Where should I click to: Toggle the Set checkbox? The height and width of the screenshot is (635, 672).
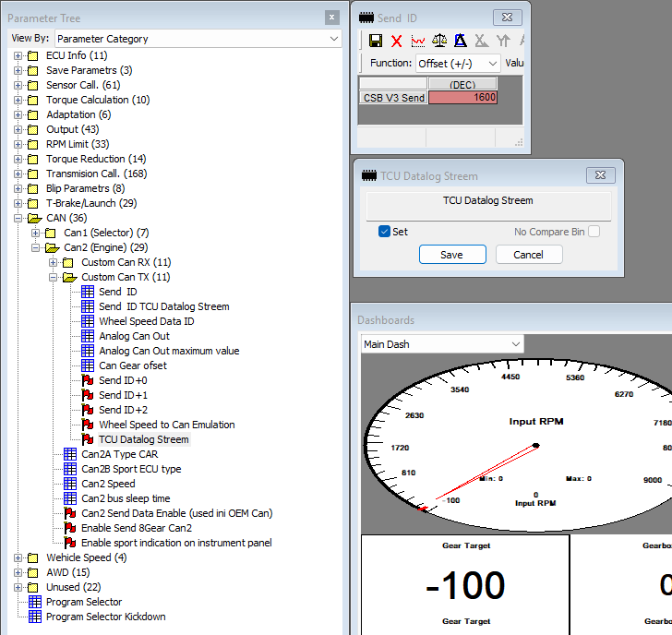(385, 232)
